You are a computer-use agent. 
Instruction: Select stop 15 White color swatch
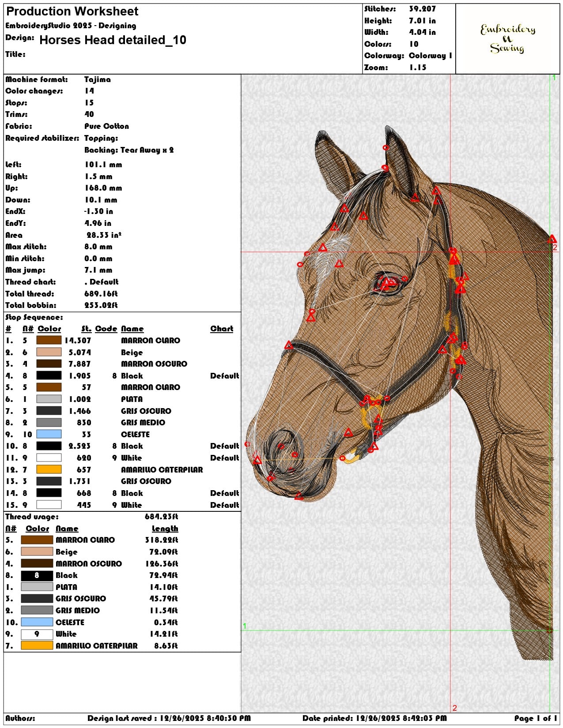pyautogui.click(x=49, y=505)
